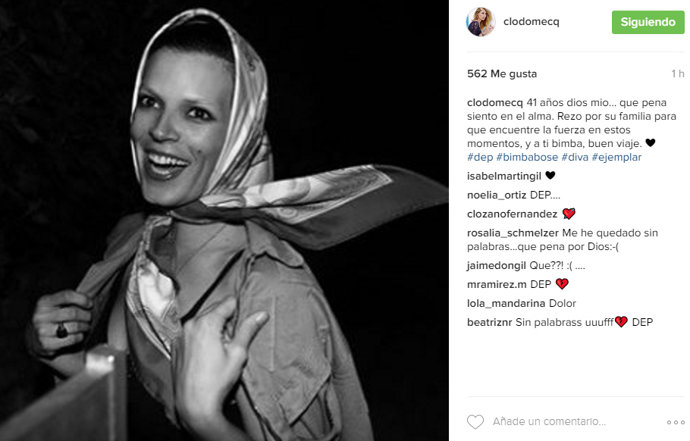Open lola_mandarina's profile
Screen dimensions: 690x441
[x=506, y=303]
